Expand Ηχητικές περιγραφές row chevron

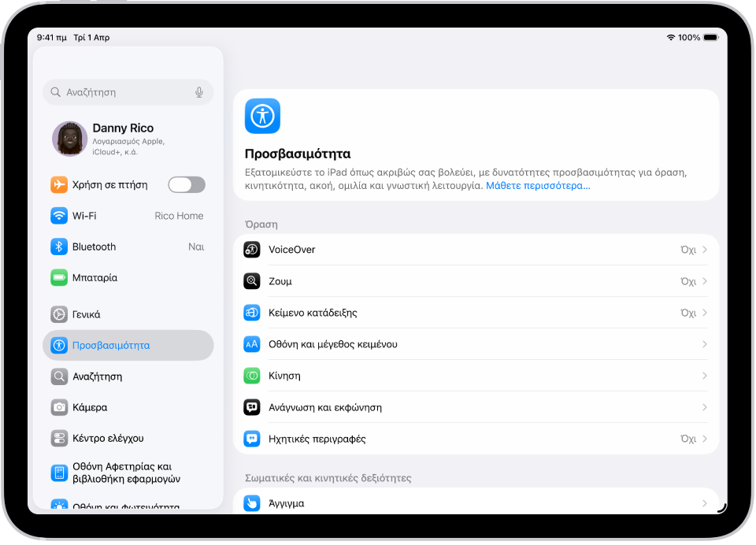click(x=704, y=439)
